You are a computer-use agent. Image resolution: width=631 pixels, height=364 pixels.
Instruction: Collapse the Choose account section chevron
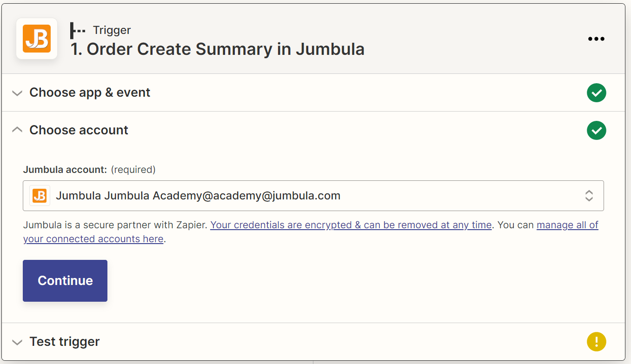[17, 130]
